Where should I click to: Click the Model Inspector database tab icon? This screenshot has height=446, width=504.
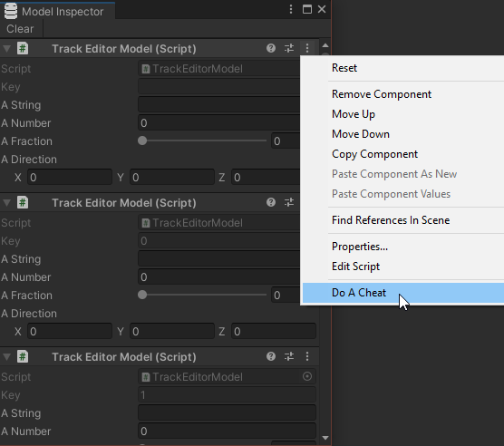(x=11, y=11)
